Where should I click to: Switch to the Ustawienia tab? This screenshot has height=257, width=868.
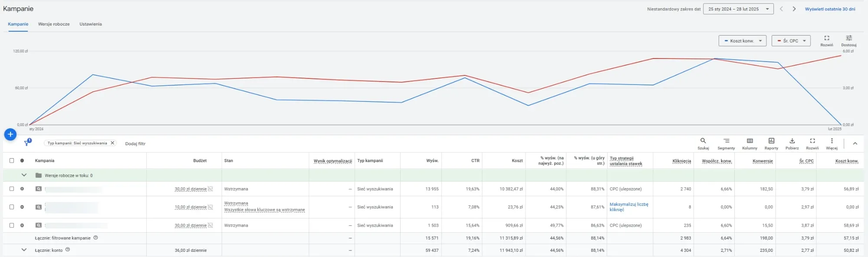(x=91, y=24)
